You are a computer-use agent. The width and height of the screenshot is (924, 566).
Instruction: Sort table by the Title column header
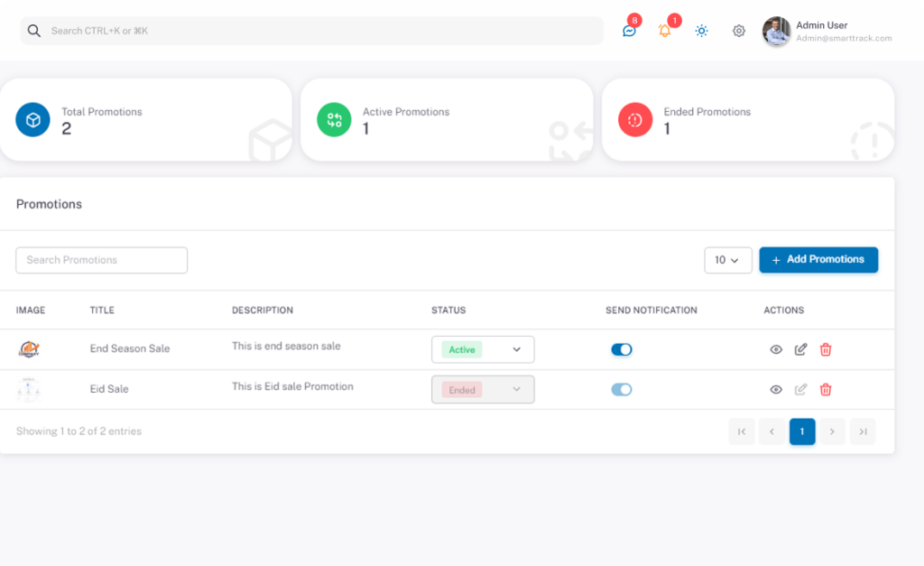point(102,311)
